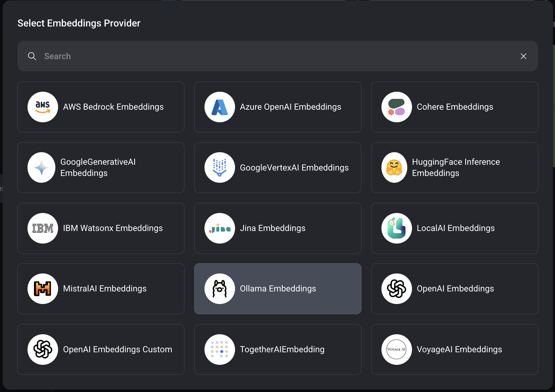555x392 pixels.
Task: Click the search magnifier icon
Action: pyautogui.click(x=32, y=56)
